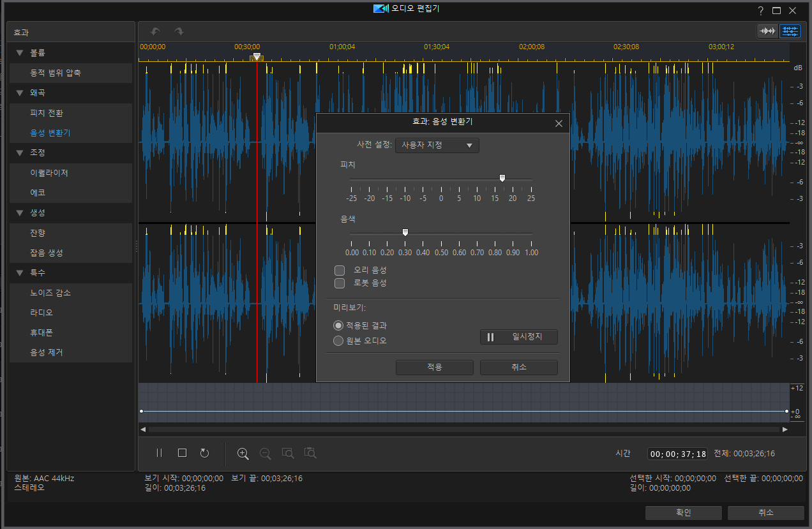Enable the 오리 음성 checkbox

(340, 271)
